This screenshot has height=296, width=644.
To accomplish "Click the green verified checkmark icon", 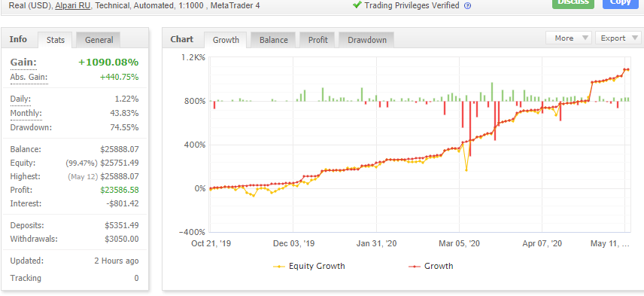I will tap(357, 5).
